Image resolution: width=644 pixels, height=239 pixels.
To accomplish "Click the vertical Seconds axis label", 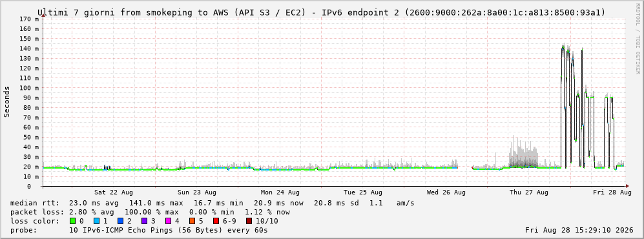I will tap(6, 101).
